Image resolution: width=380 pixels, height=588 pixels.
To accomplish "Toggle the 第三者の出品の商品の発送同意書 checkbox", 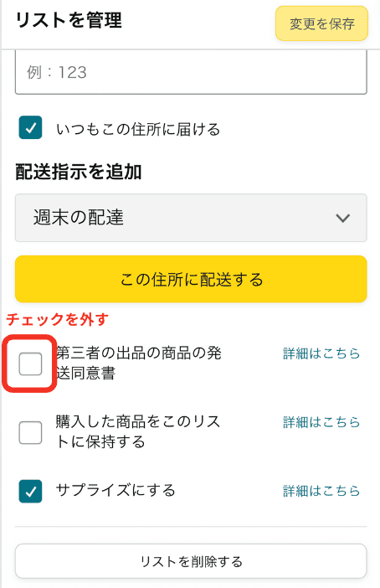I will click(x=30, y=364).
